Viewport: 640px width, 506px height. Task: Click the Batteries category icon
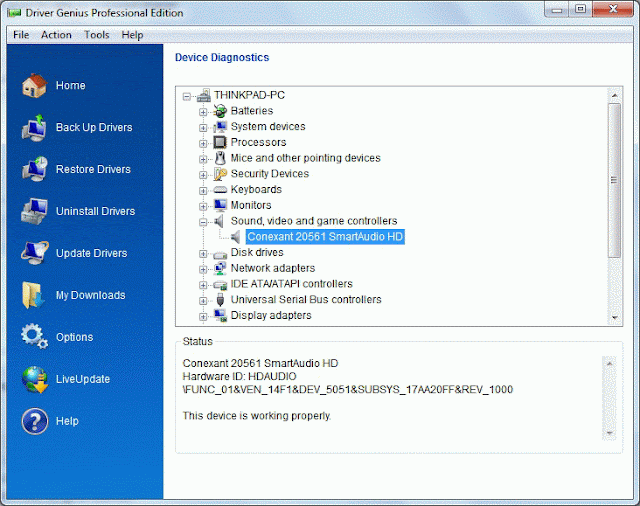pyautogui.click(x=220, y=111)
